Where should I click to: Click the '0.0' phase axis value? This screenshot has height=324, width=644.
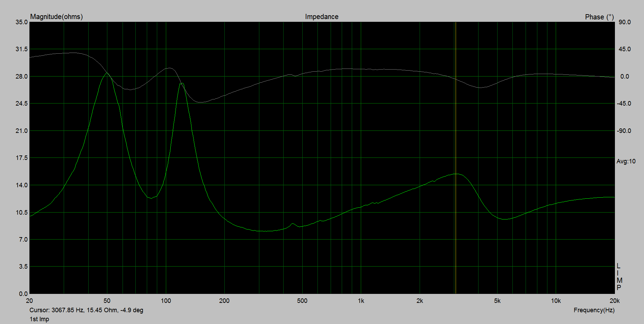tap(625, 76)
